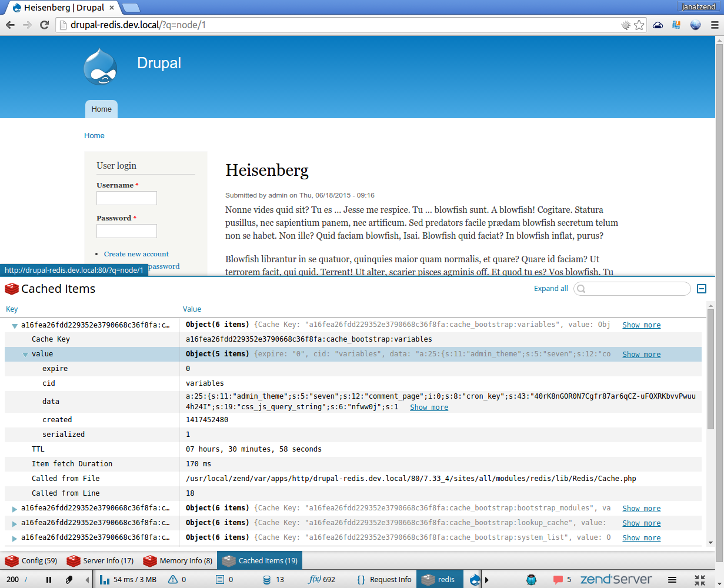Open the redis panel in Z-Ray bar
This screenshot has height=588, width=724.
pyautogui.click(x=440, y=580)
